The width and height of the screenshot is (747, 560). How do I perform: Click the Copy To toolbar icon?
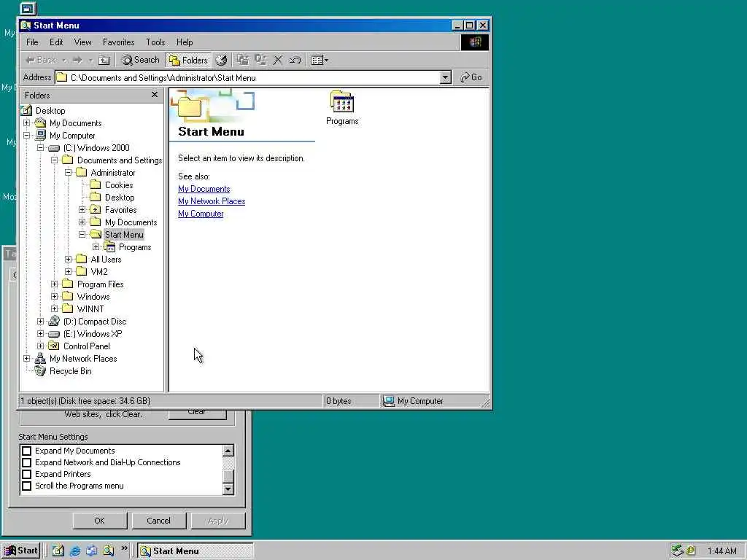260,60
